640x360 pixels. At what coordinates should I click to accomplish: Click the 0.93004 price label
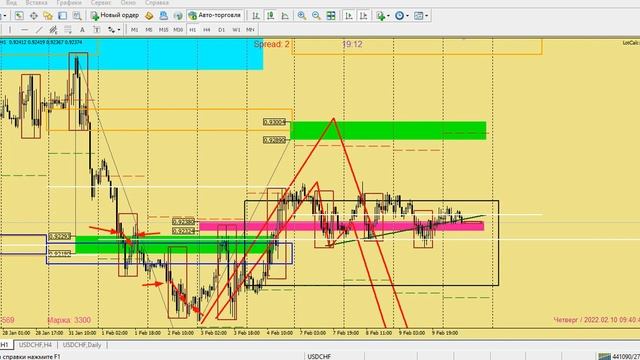(274, 122)
